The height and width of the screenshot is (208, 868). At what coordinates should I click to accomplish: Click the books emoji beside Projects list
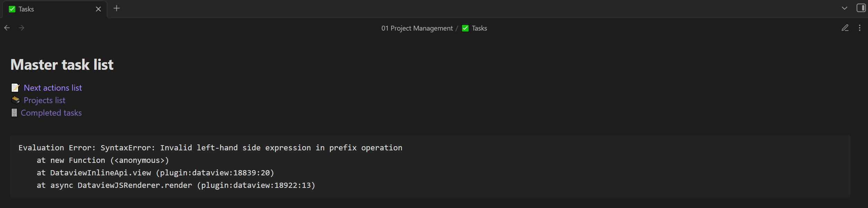pos(16,100)
